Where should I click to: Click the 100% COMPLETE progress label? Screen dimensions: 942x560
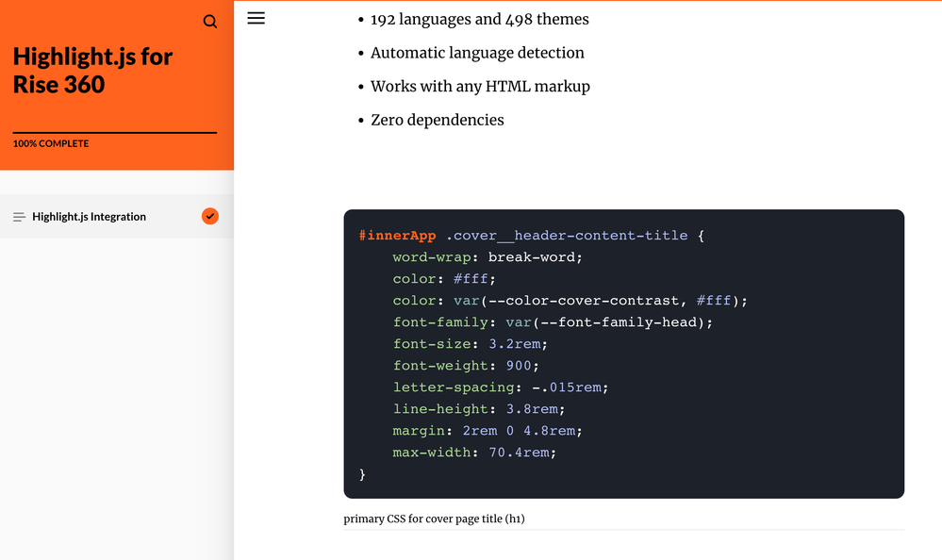pyautogui.click(x=51, y=144)
